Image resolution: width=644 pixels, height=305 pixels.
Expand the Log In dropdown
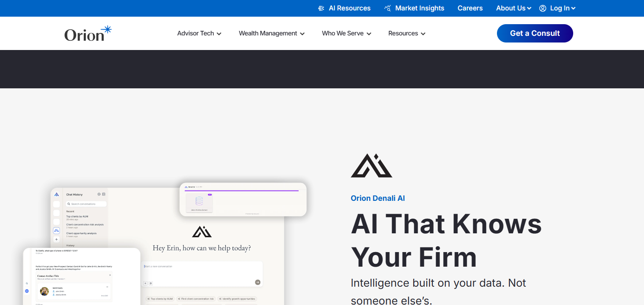(x=563, y=8)
